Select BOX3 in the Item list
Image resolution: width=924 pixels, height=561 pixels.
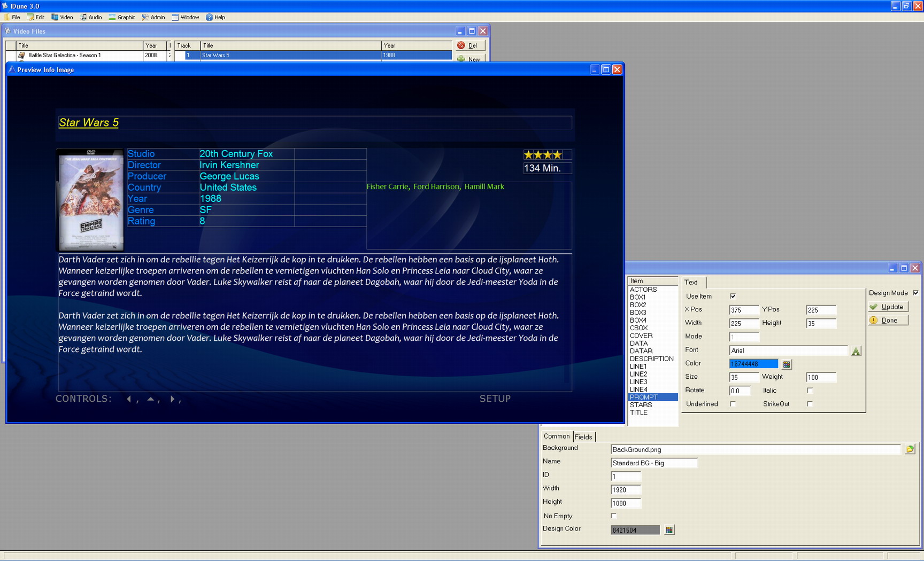(653, 313)
